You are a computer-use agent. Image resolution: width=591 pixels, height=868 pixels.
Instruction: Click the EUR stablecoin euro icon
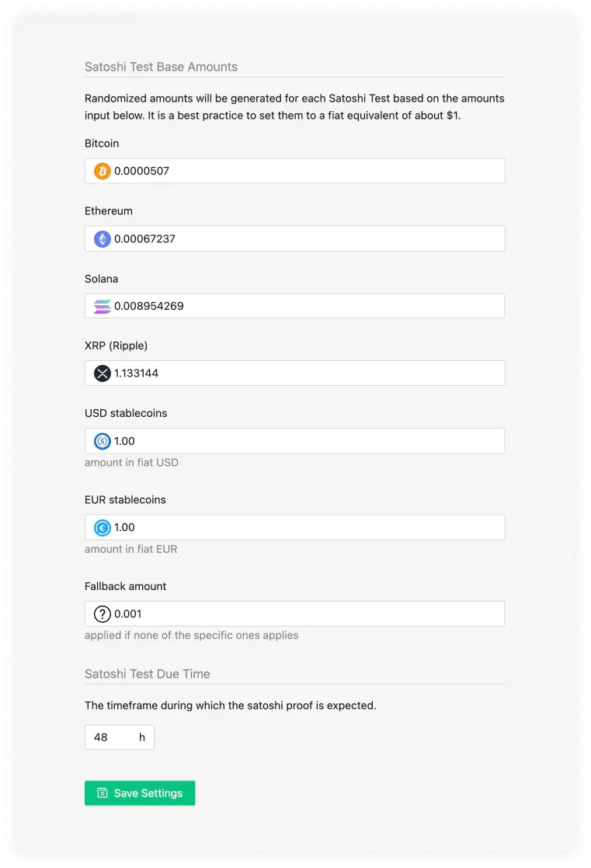(102, 527)
